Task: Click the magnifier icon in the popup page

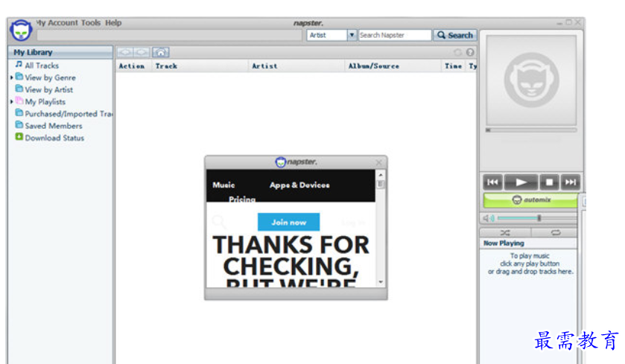Action: (x=218, y=221)
